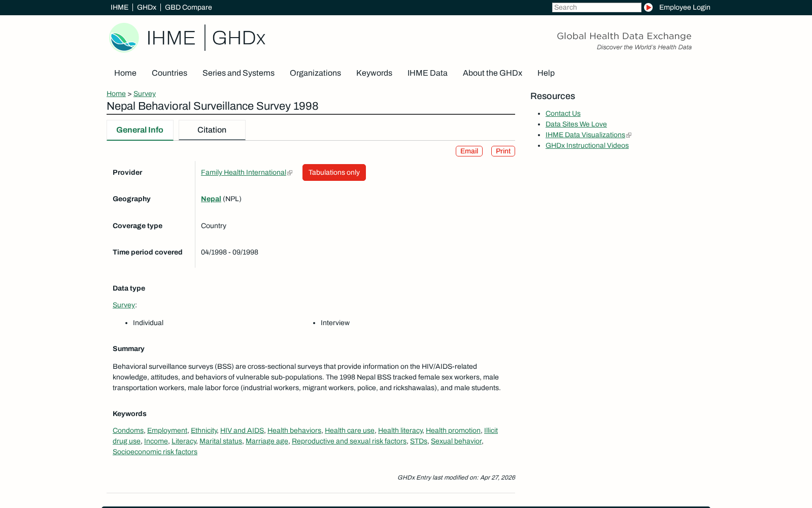
Task: Open the Literacy keyword link
Action: (184, 441)
